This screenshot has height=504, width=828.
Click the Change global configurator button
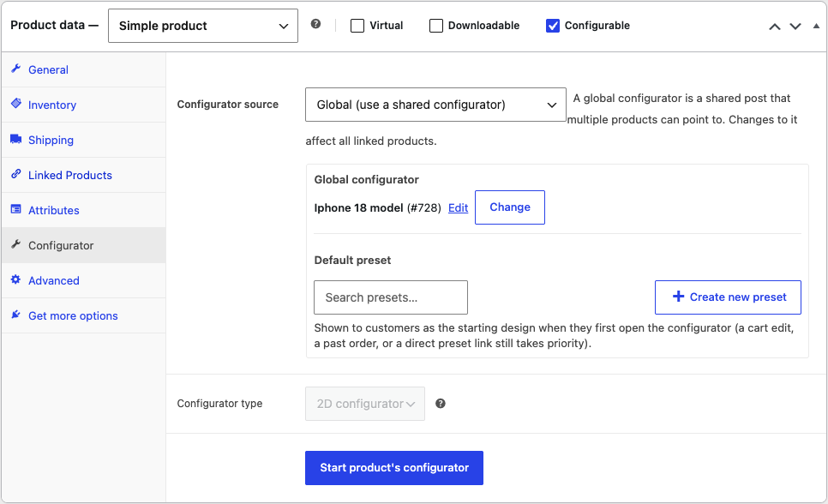[510, 207]
